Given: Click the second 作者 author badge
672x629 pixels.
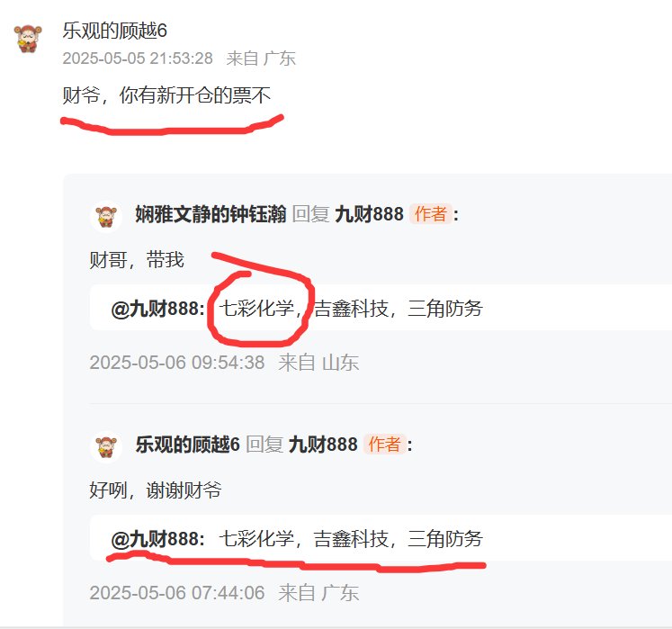Looking at the screenshot, I should (x=384, y=445).
